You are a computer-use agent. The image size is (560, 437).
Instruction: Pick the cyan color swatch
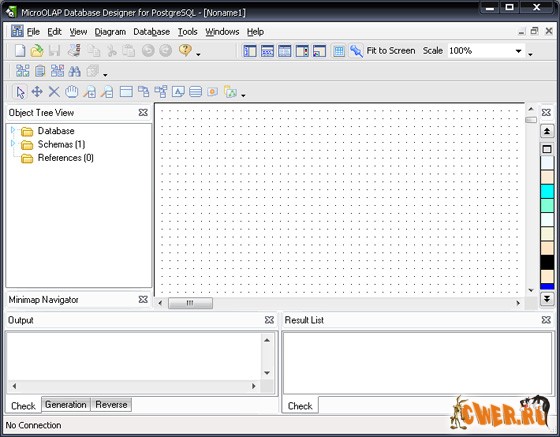click(547, 191)
